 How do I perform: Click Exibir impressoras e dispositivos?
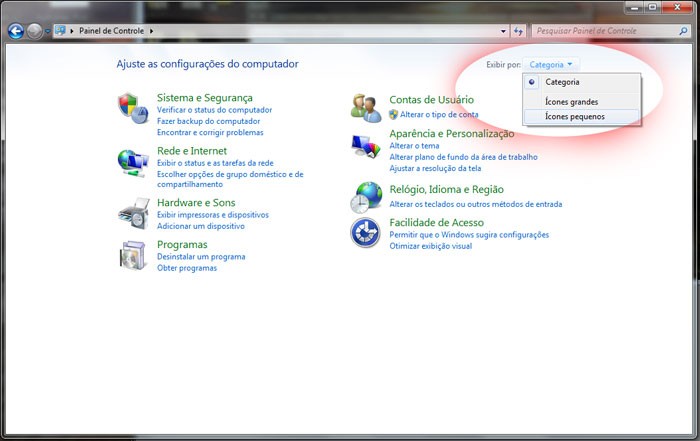(x=213, y=215)
